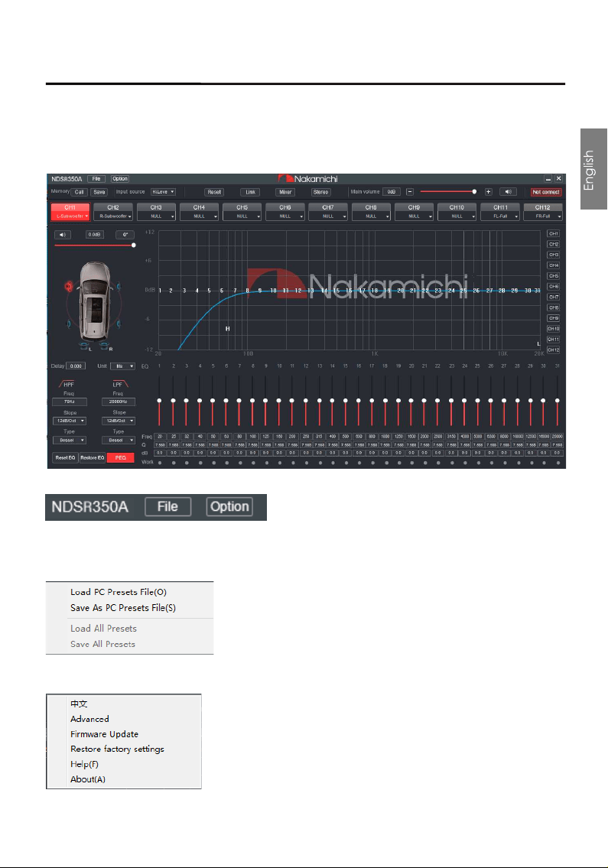The image size is (608, 868).
Task: Click File in the enlarged NDSR350A title snippet
Action: click(167, 506)
